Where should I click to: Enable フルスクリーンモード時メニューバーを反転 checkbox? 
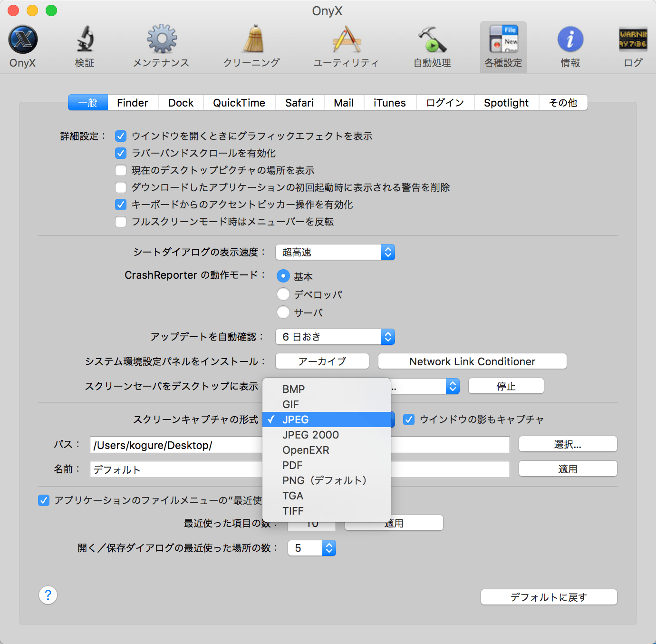[121, 222]
